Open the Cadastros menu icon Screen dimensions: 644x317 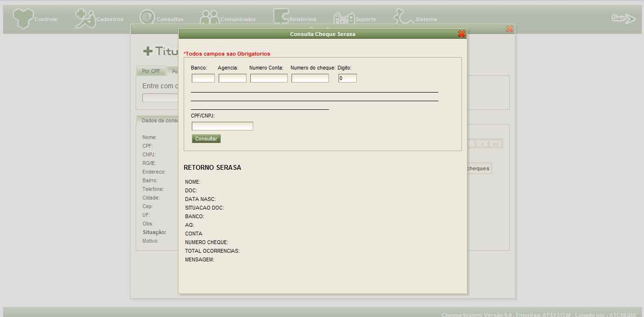[x=85, y=19]
